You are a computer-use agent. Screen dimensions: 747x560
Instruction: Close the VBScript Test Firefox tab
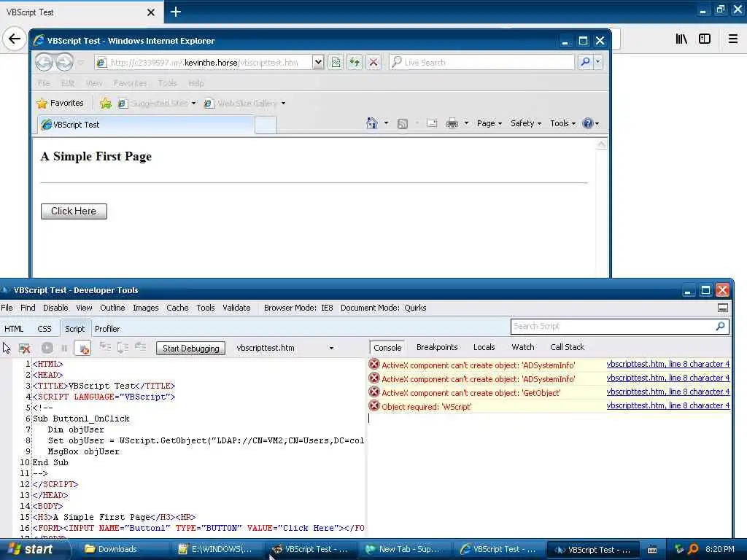(151, 12)
